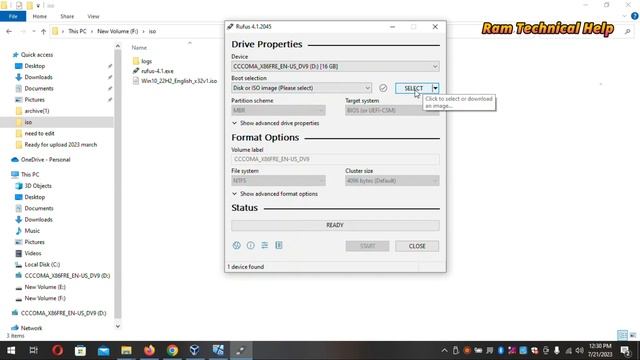Click the checksum checkmark icon next to boot selection

point(383,88)
